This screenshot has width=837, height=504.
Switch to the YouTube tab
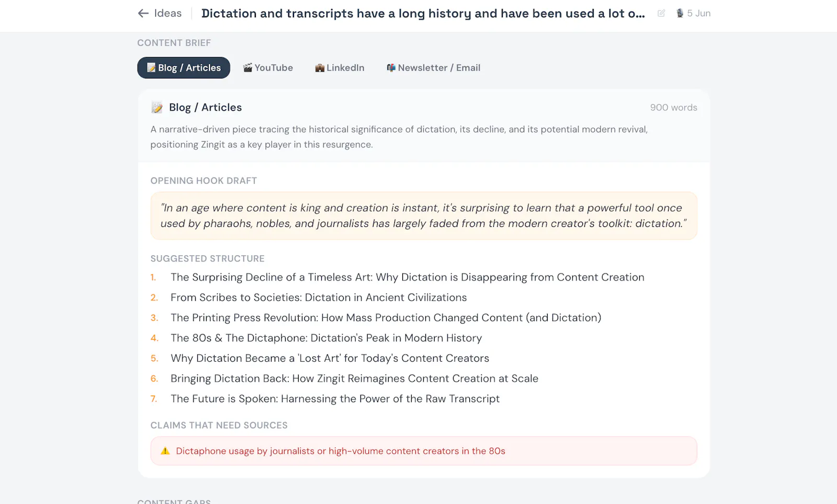coord(268,68)
